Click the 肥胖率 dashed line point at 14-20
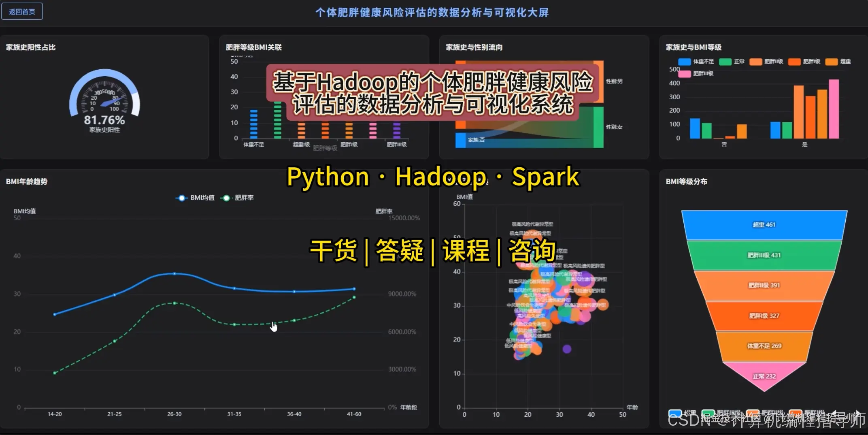Viewport: 868px width, 435px height. [55, 373]
